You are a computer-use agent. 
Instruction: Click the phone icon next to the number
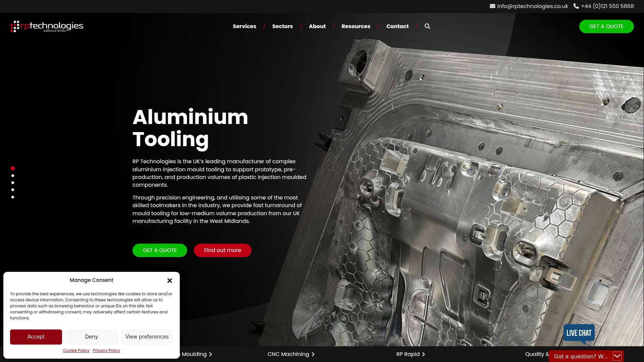[576, 6]
